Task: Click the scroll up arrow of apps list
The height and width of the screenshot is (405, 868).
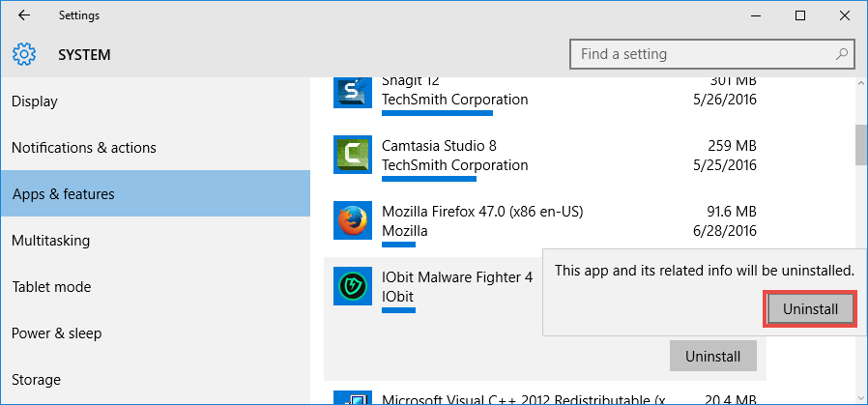Action: 861,83
